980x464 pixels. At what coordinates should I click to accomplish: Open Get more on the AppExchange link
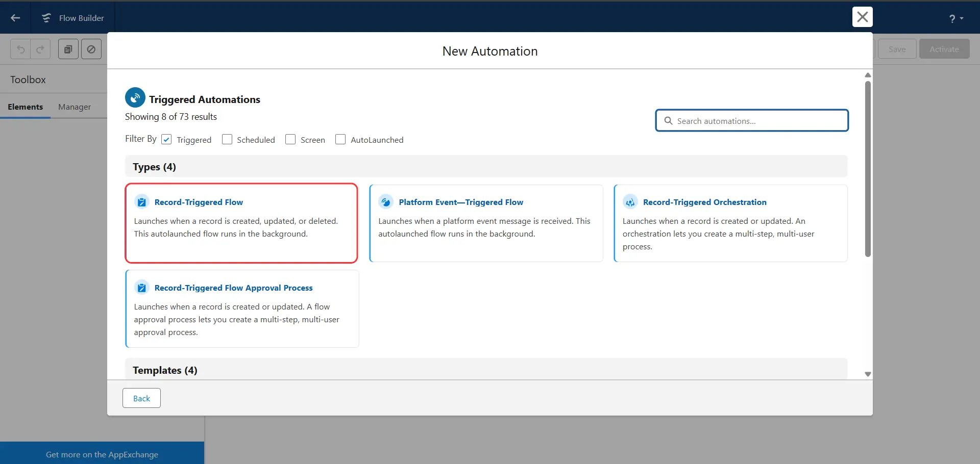[102, 454]
